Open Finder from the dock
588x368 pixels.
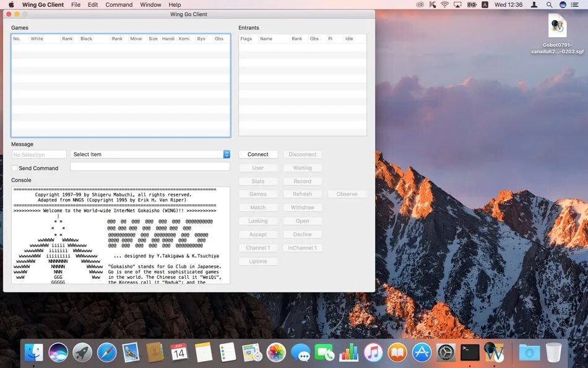[x=34, y=353]
